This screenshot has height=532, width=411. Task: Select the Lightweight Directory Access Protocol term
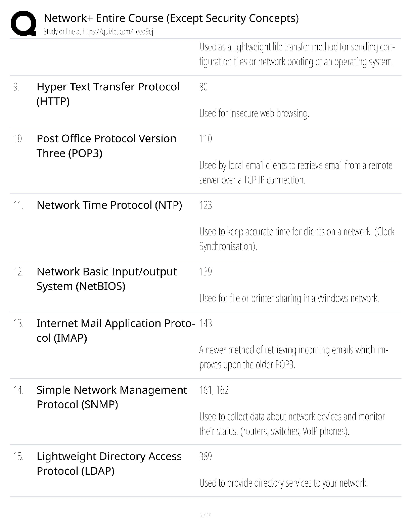pyautogui.click(x=109, y=463)
